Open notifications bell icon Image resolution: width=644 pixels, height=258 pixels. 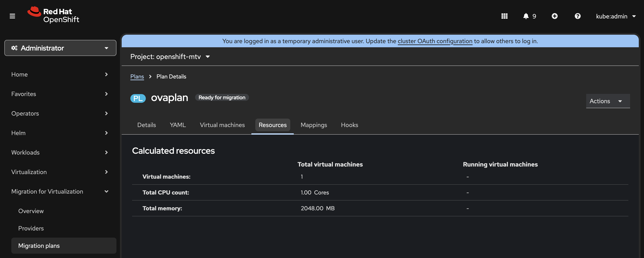526,16
